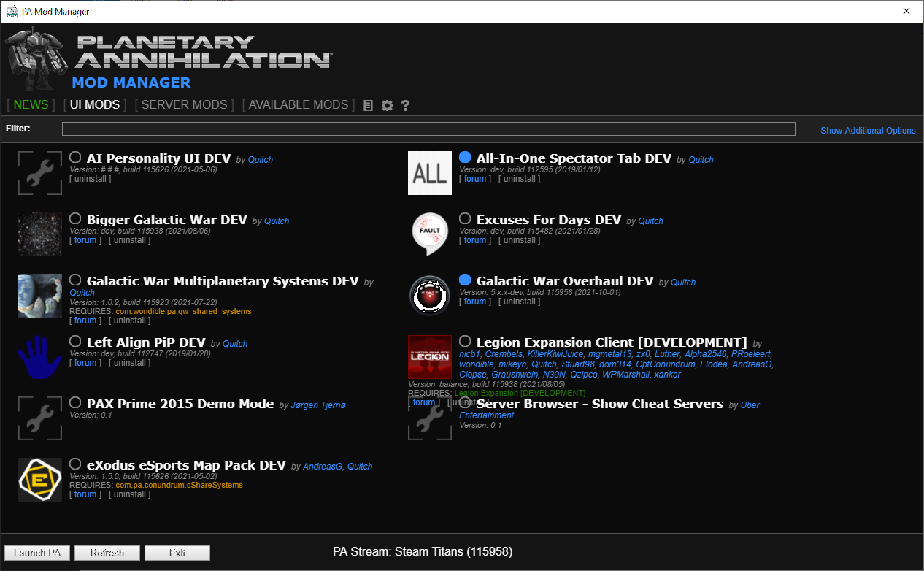
Task: Click the Left Align PiP blue hand icon
Action: (x=40, y=357)
